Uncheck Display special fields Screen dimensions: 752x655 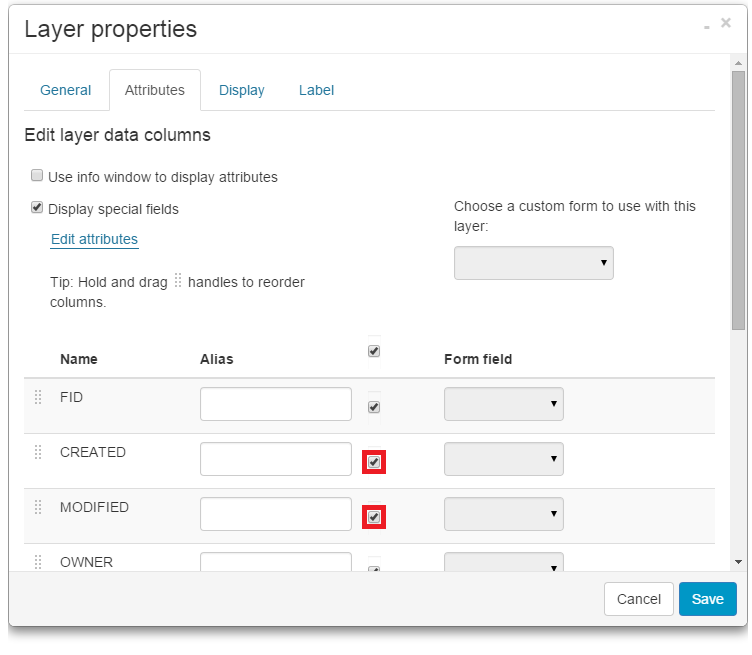point(37,208)
